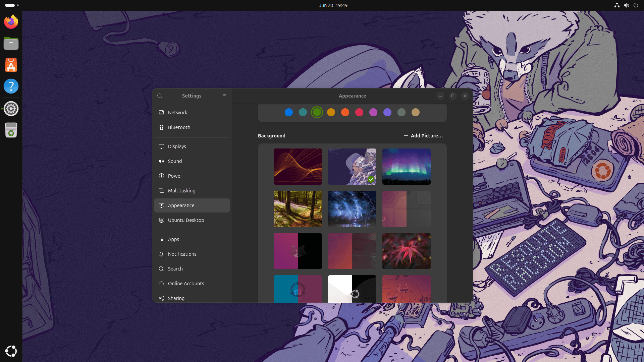Click the volume icon in top bar
The image size is (644, 362).
pos(626,5)
